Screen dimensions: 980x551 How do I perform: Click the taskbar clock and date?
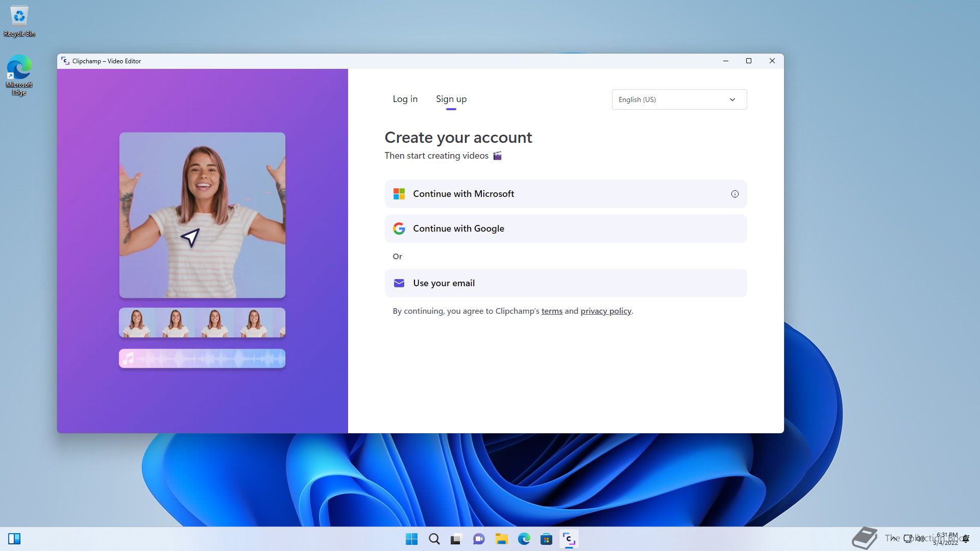[x=946, y=539]
